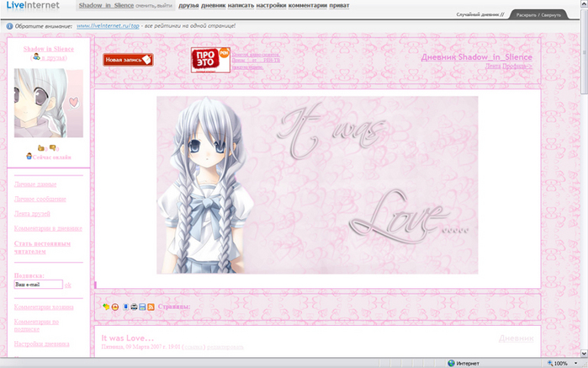Switch to the 'Раскрыть / Свернуть' tab
The width and height of the screenshot is (588, 368).
click(538, 15)
